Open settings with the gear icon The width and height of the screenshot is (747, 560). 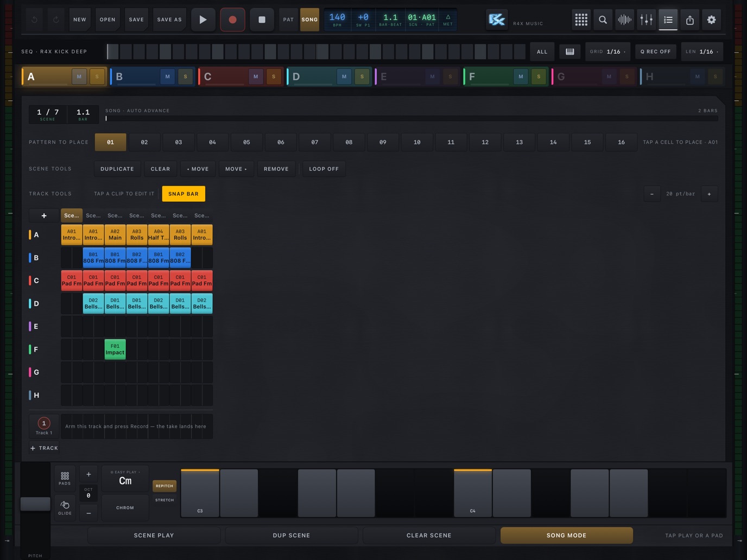711,20
